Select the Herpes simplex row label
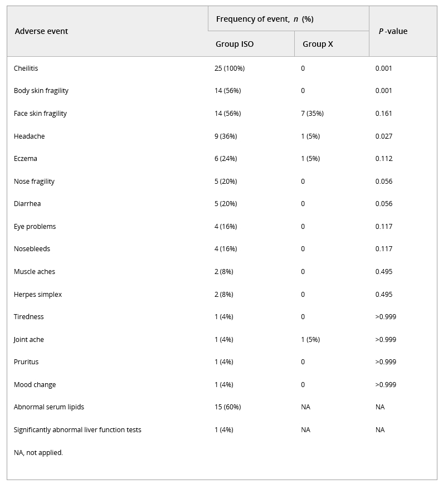The height and width of the screenshot is (489, 448). pyautogui.click(x=38, y=295)
